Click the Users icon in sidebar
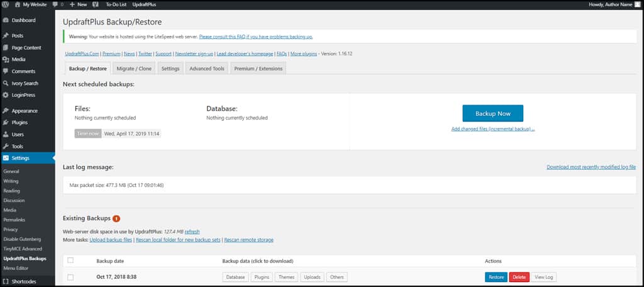This screenshot has width=644, height=287. coord(6,135)
